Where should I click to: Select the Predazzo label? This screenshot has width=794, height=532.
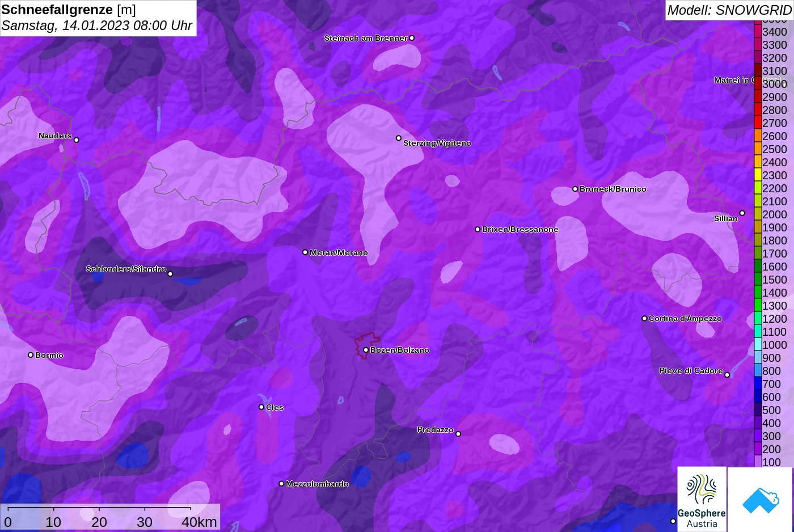[x=436, y=429]
